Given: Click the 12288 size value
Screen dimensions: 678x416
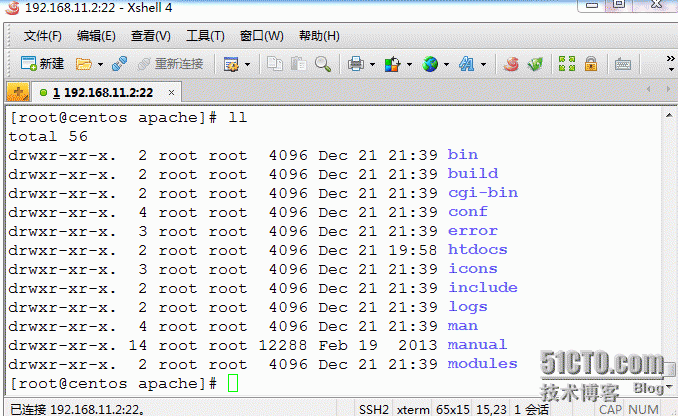Looking at the screenshot, I should [283, 345].
